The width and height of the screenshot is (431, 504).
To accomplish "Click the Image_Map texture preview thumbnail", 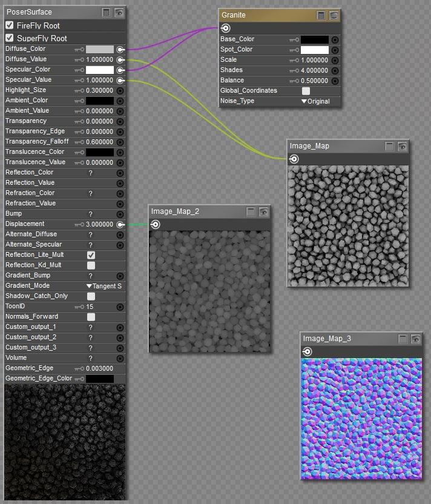I will tap(349, 225).
